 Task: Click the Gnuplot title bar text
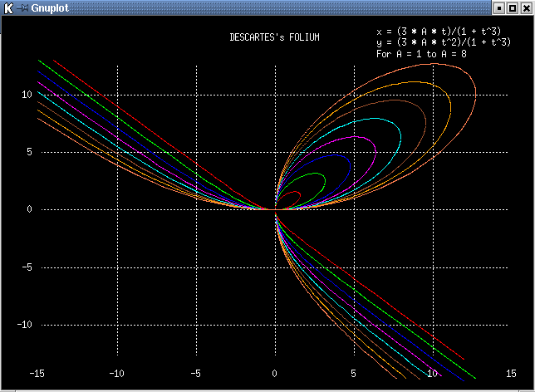(50, 7)
